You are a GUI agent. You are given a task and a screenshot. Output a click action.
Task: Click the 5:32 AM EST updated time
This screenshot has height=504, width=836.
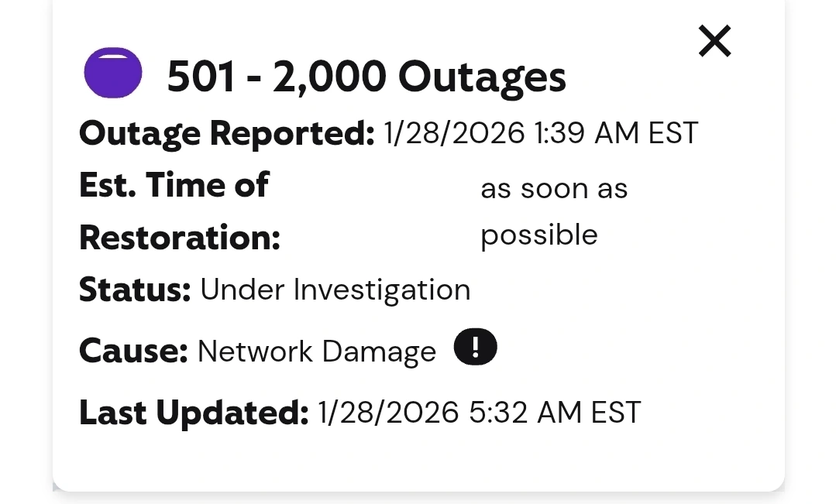(555, 413)
